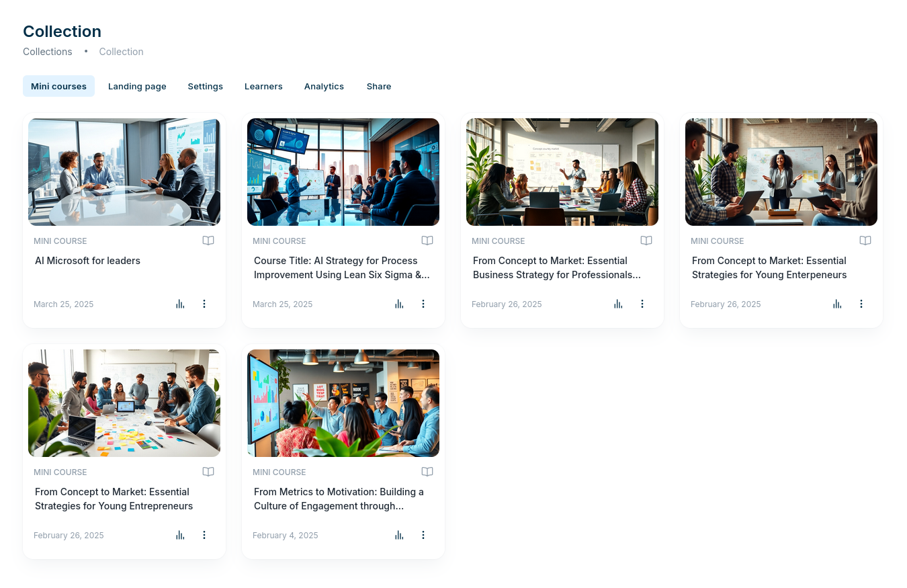The height and width of the screenshot is (588, 907).
Task: Open bar chart icon on Young Enterpeneurs card
Action: pyautogui.click(x=837, y=304)
